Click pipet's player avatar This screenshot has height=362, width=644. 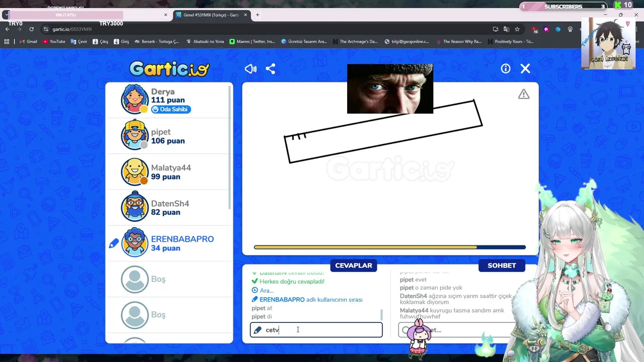(134, 135)
